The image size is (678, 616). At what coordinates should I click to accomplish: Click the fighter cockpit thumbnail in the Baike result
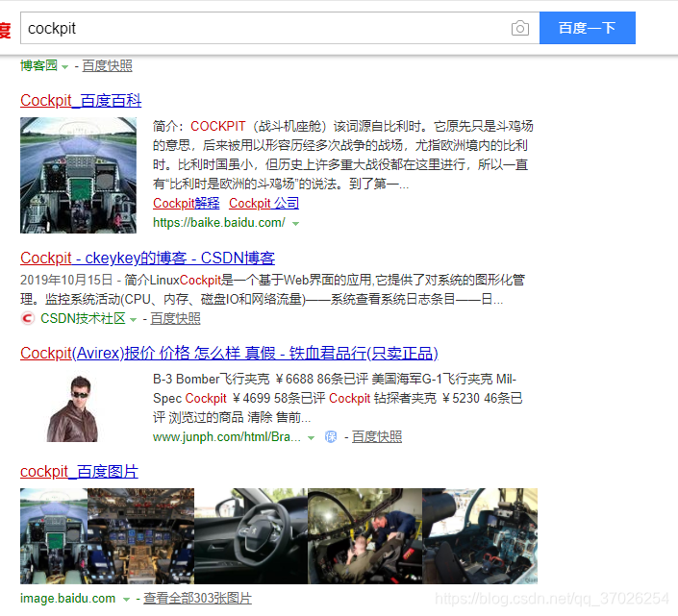pyautogui.click(x=78, y=176)
